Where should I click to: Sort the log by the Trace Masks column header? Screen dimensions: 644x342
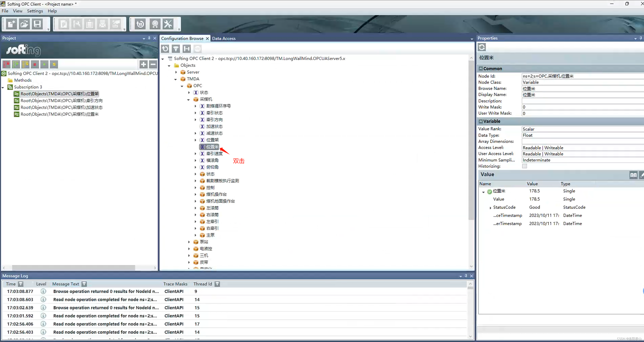click(x=175, y=284)
